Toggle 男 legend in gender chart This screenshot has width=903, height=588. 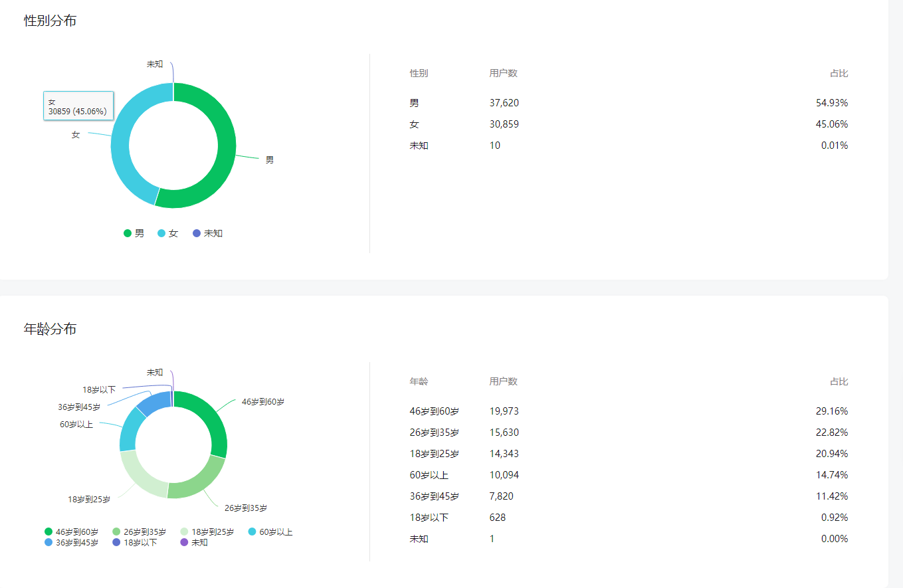134,233
